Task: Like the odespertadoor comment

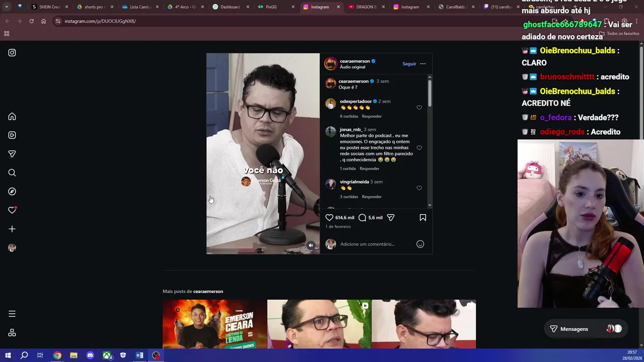Action: pyautogui.click(x=419, y=108)
